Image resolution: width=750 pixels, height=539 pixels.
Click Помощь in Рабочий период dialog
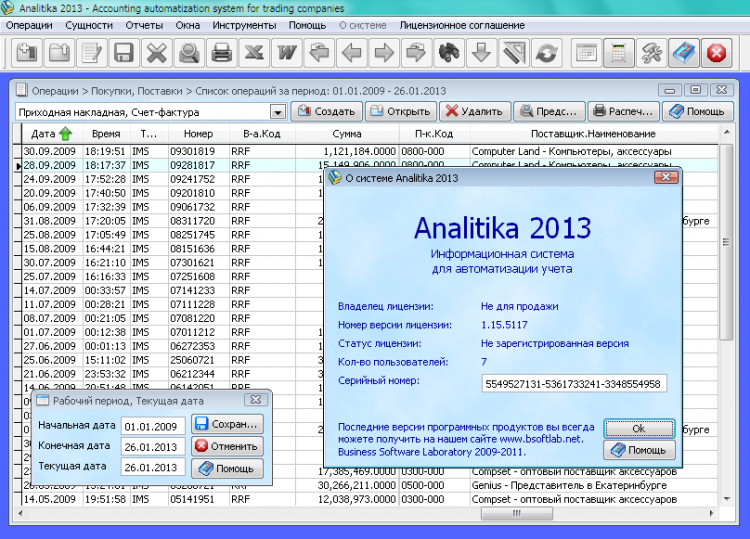[227, 468]
